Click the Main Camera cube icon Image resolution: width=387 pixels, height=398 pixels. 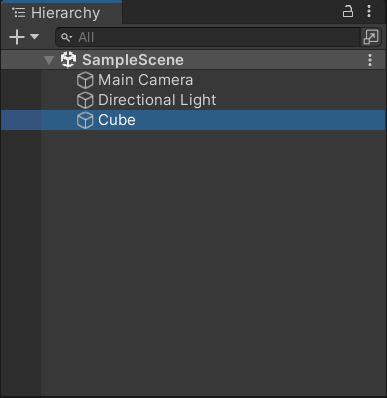pos(85,80)
